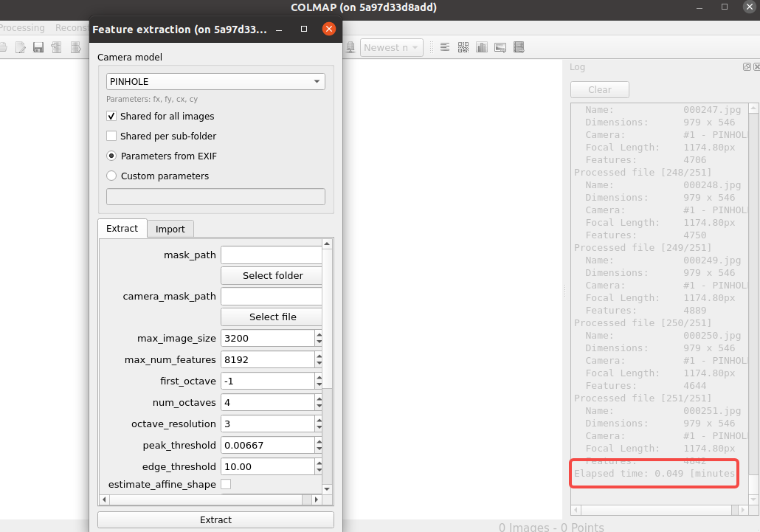Float the Log panel using its detach icon
The image size is (760, 532).
(x=747, y=67)
